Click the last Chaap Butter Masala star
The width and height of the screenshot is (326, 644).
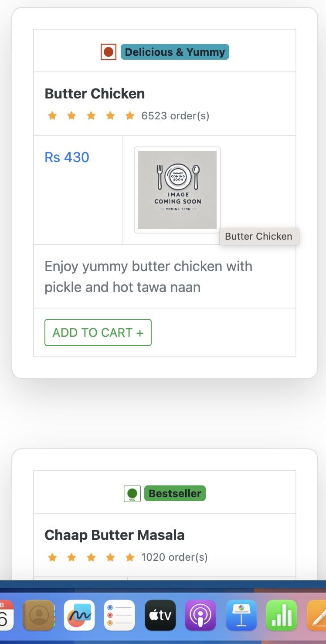click(130, 557)
